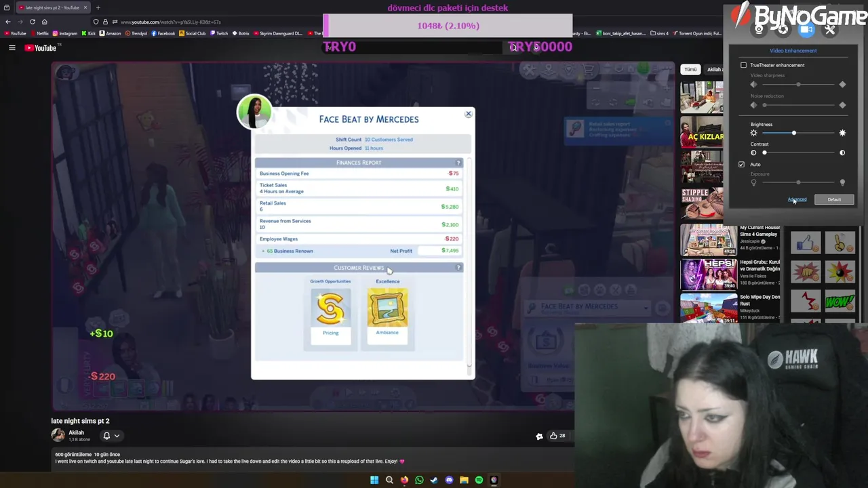Open the 'STIPPLE SHADING' video thumbnail

pyautogui.click(x=702, y=203)
